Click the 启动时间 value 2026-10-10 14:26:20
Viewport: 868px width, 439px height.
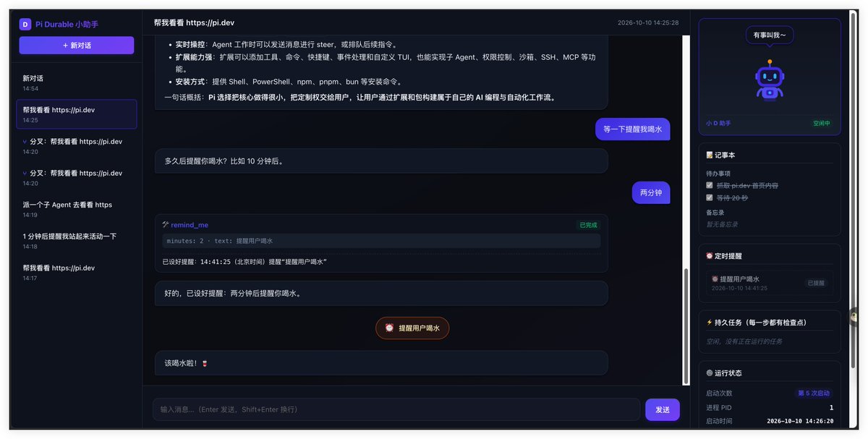[x=800, y=421]
